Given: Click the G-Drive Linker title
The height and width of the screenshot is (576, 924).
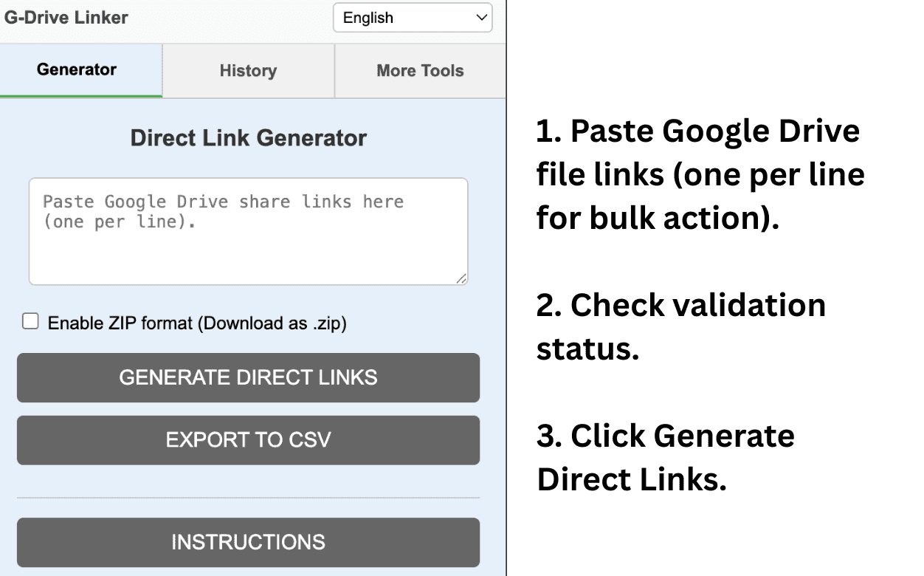Looking at the screenshot, I should [66, 18].
